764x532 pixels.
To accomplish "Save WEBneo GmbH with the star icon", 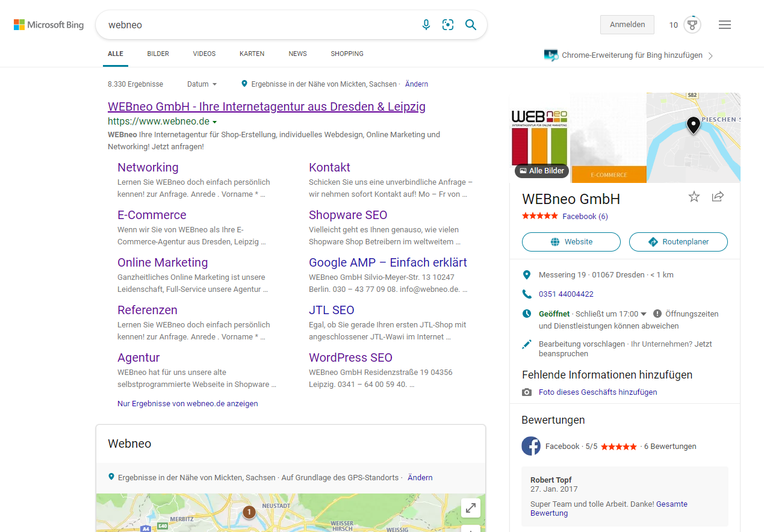I will click(x=694, y=197).
